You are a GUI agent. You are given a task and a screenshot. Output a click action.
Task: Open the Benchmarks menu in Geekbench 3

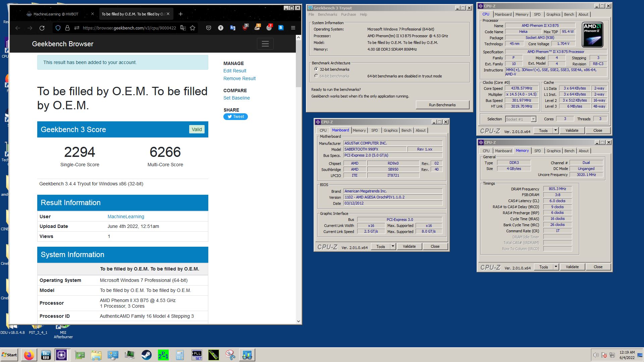[x=327, y=14]
